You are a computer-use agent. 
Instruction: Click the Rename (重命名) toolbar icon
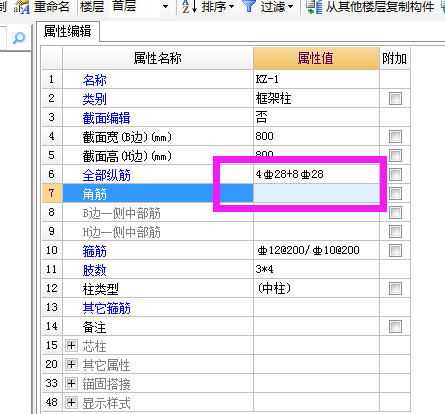[22, 7]
